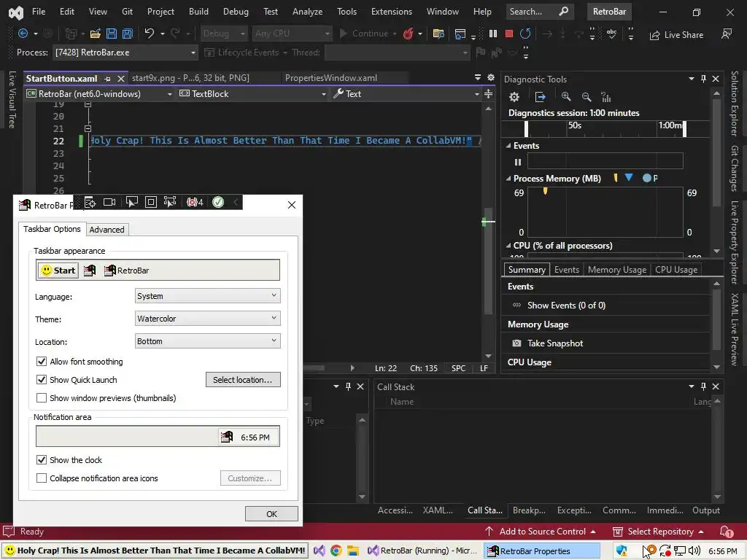Undo last action using Undo arrow
Image resolution: width=747 pixels, height=560 pixels.
[149, 34]
